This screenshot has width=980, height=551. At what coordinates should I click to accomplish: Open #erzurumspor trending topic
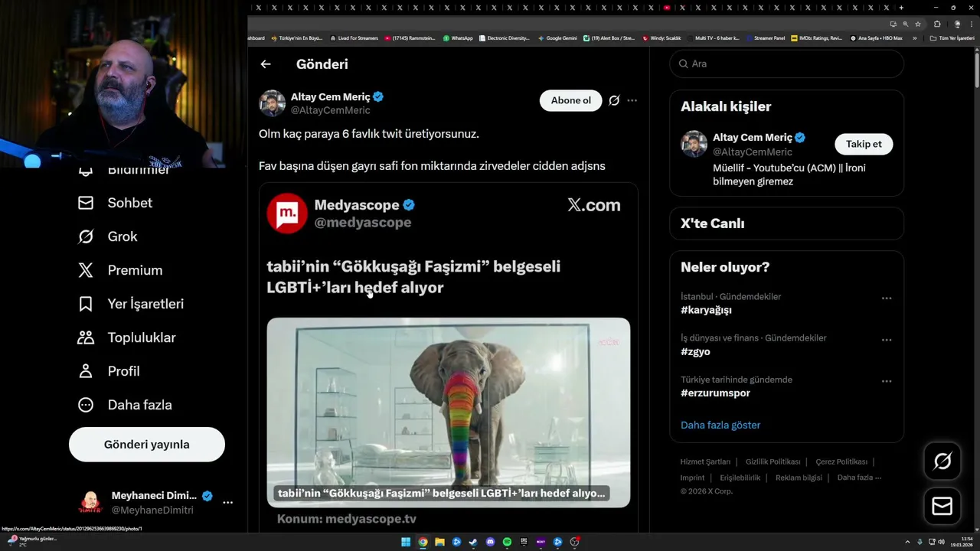715,393
